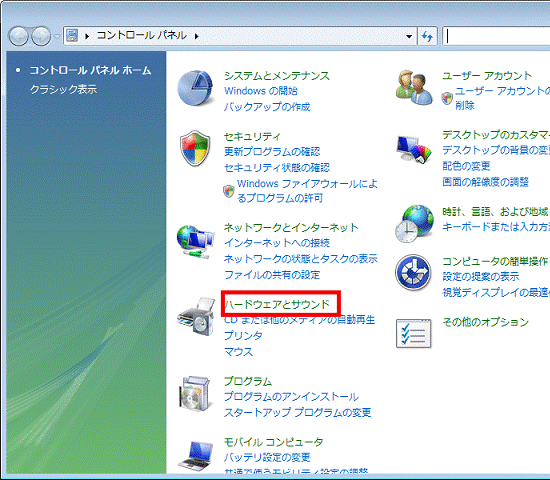Click the Forward navigation arrow button
The width and height of the screenshot is (550, 480).
pos(41,36)
